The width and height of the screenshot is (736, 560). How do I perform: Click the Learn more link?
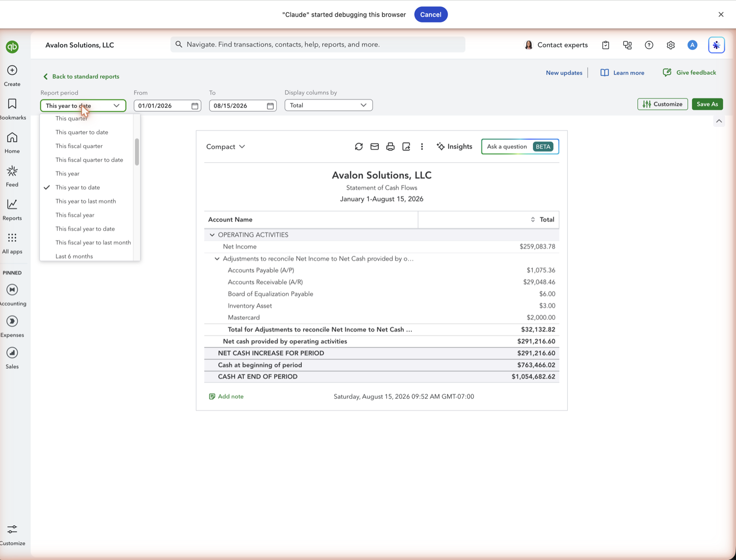(x=622, y=73)
